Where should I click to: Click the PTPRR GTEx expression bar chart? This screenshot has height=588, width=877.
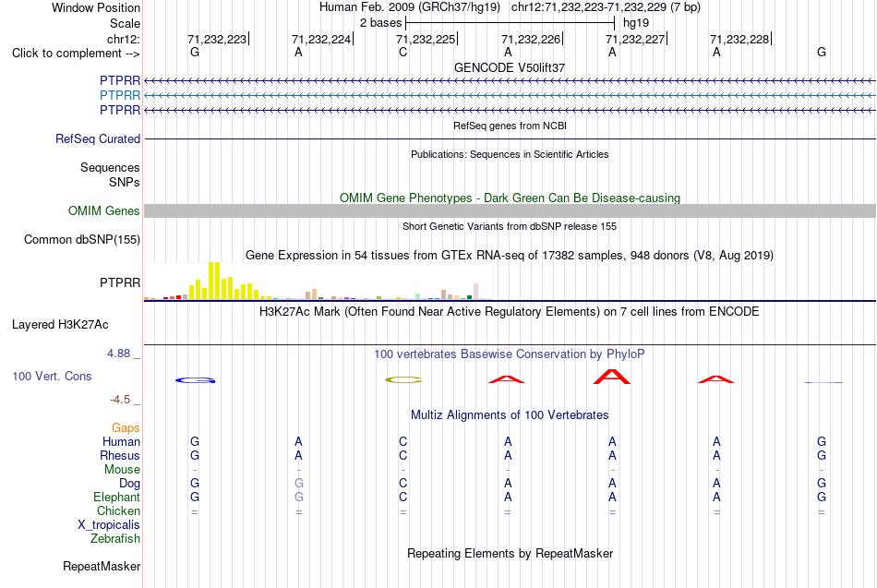point(318,281)
